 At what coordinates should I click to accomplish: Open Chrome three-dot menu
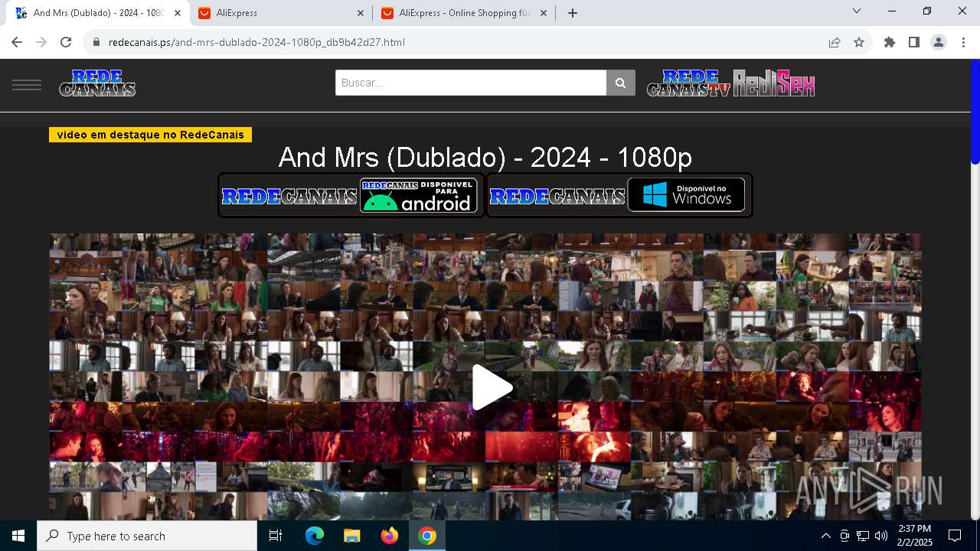click(x=963, y=42)
